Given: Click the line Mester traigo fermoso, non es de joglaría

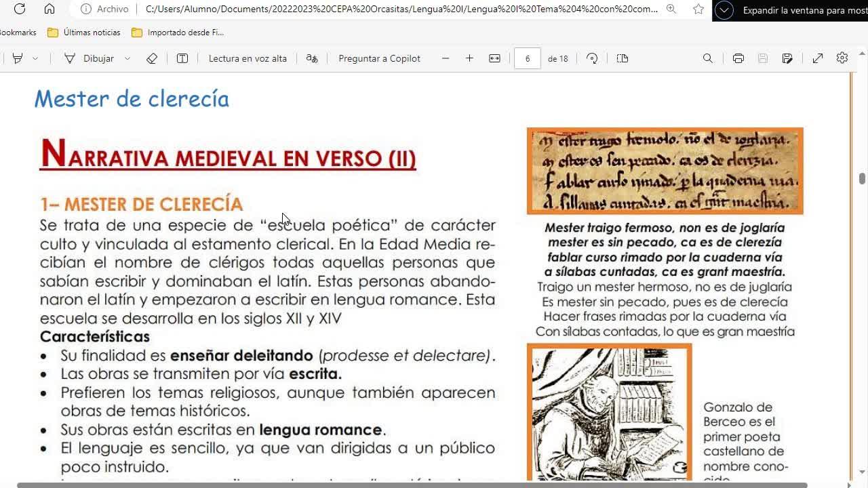Looking at the screenshot, I should click(x=665, y=228).
